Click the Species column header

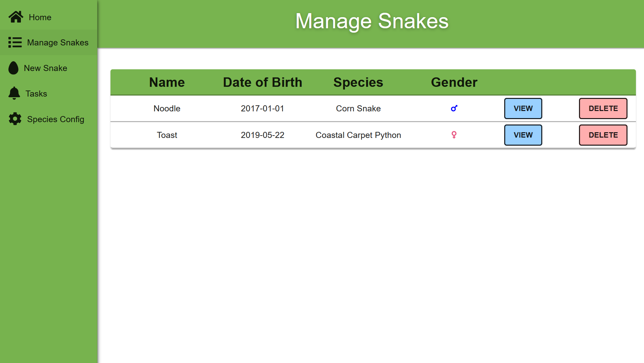pyautogui.click(x=358, y=82)
